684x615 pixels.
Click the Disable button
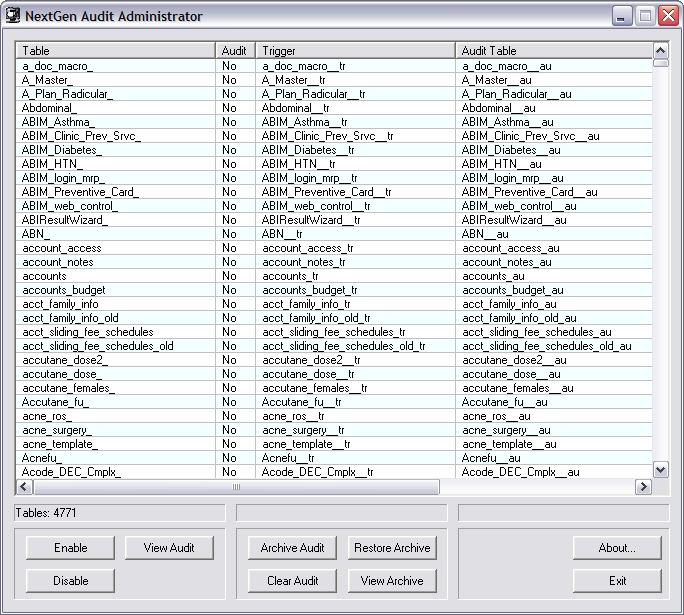(70, 581)
